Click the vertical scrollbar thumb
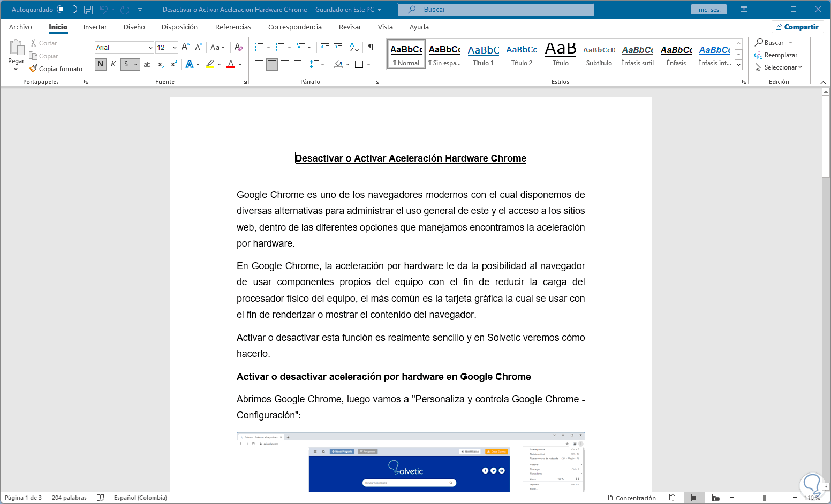Image resolution: width=831 pixels, height=504 pixels. pos(826,136)
